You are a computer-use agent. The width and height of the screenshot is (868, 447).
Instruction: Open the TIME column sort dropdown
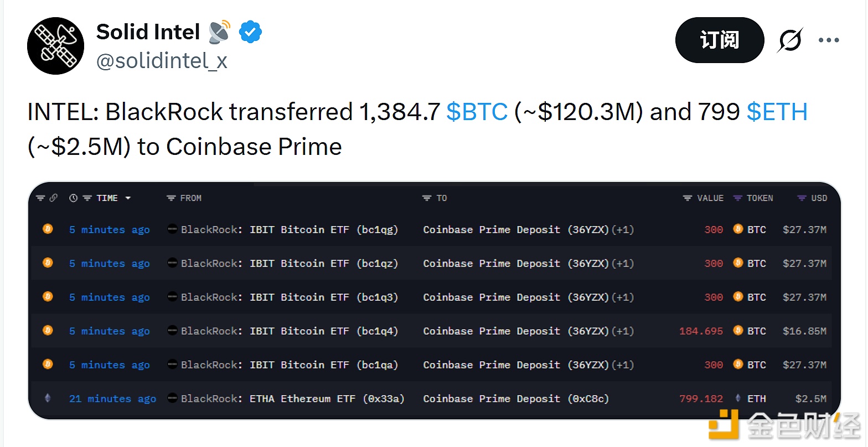tap(128, 197)
